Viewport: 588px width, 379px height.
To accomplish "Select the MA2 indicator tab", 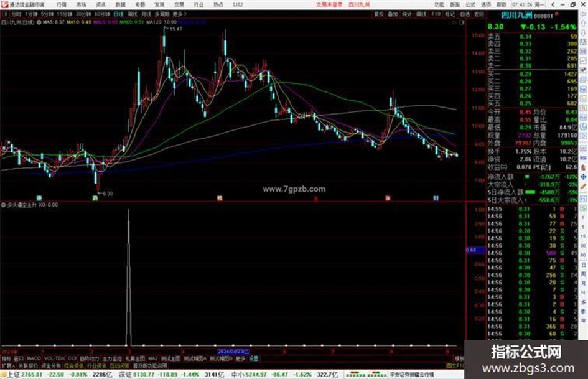I will (152, 358).
